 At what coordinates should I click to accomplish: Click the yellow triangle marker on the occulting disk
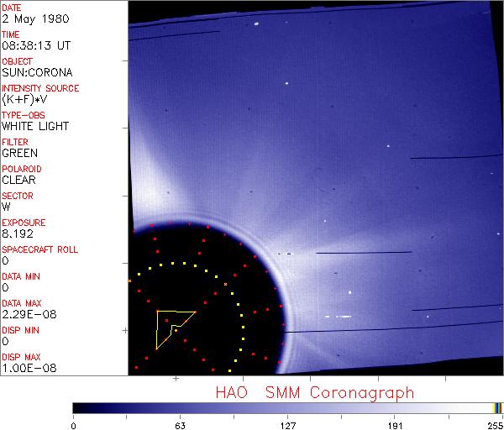pyautogui.click(x=171, y=326)
